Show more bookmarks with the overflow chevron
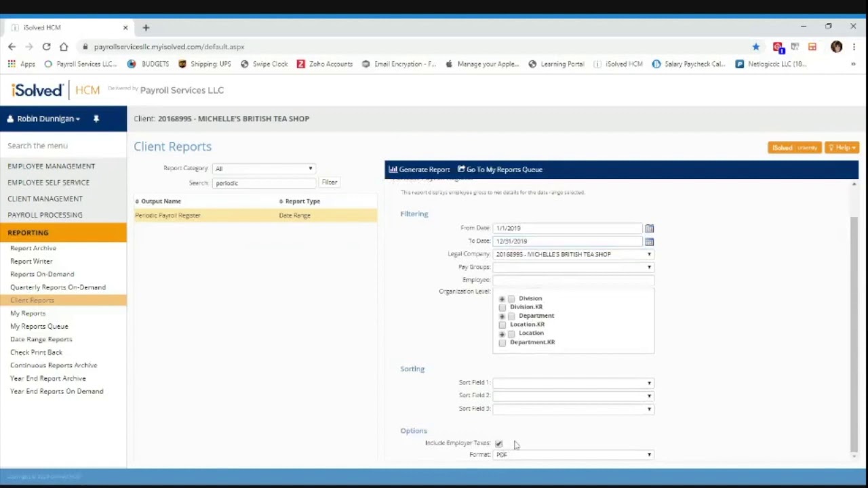 coord(853,64)
